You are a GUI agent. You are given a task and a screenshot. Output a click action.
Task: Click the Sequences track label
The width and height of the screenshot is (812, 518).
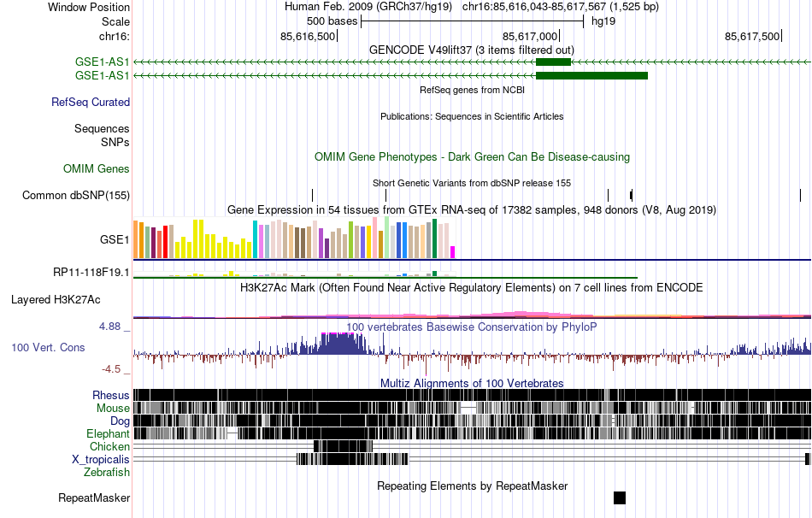coord(102,128)
